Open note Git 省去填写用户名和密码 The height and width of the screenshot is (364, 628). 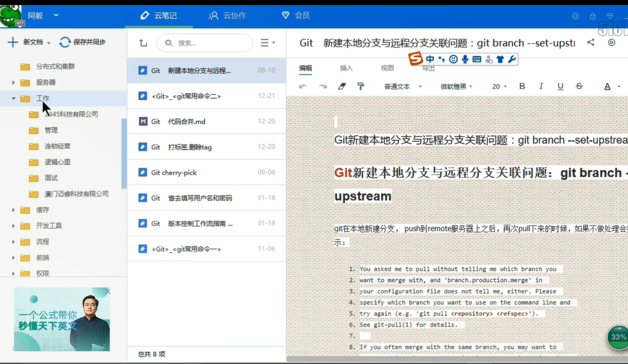[206, 198]
